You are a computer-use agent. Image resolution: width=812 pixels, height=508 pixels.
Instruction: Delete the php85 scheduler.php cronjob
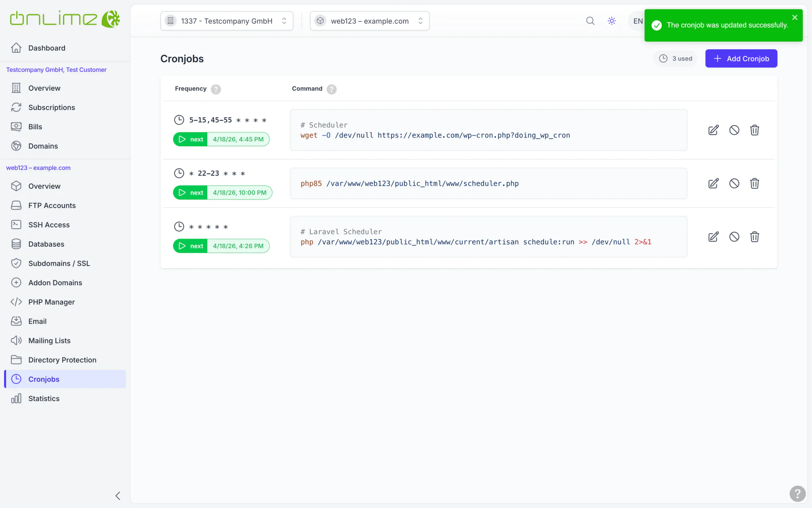coord(754,183)
